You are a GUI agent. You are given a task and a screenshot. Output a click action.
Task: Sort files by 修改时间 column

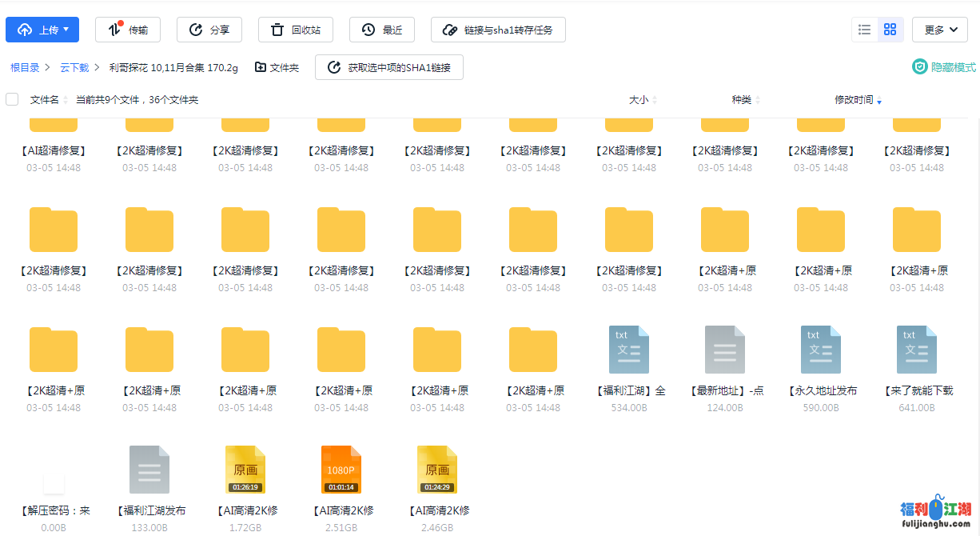click(x=855, y=100)
